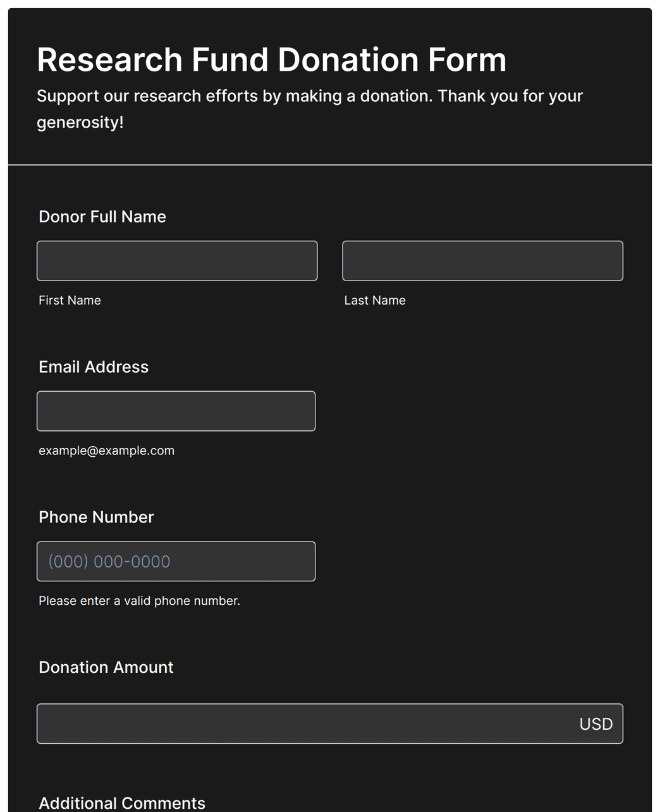Click the horizontal divider below the header
The image size is (660, 812).
tap(330, 165)
